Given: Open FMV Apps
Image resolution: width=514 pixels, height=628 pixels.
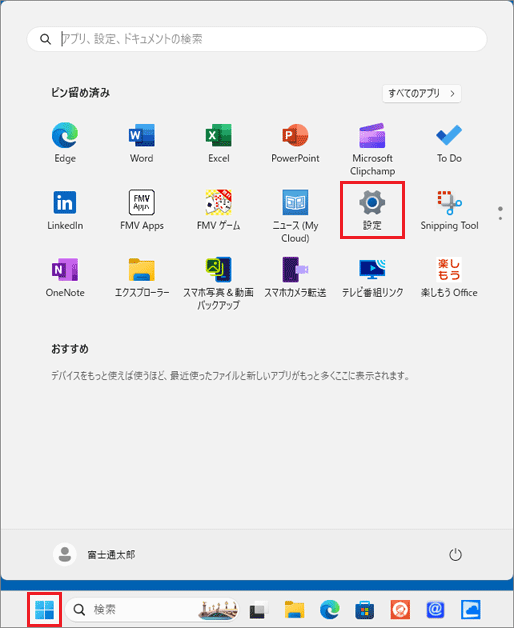Looking at the screenshot, I should click(x=141, y=210).
